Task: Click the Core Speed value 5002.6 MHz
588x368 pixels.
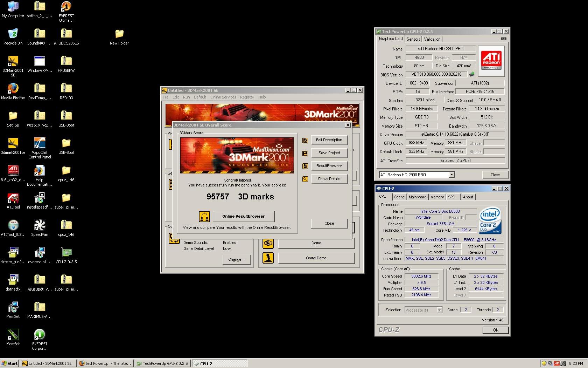Action: coord(421,276)
